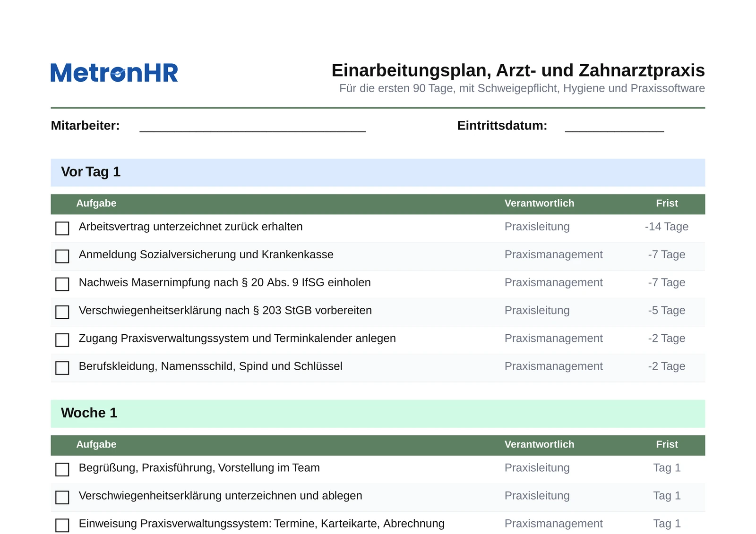Select the title Einarbeitungsplan, Arzt- und Zahnarztpraxis

[518, 70]
